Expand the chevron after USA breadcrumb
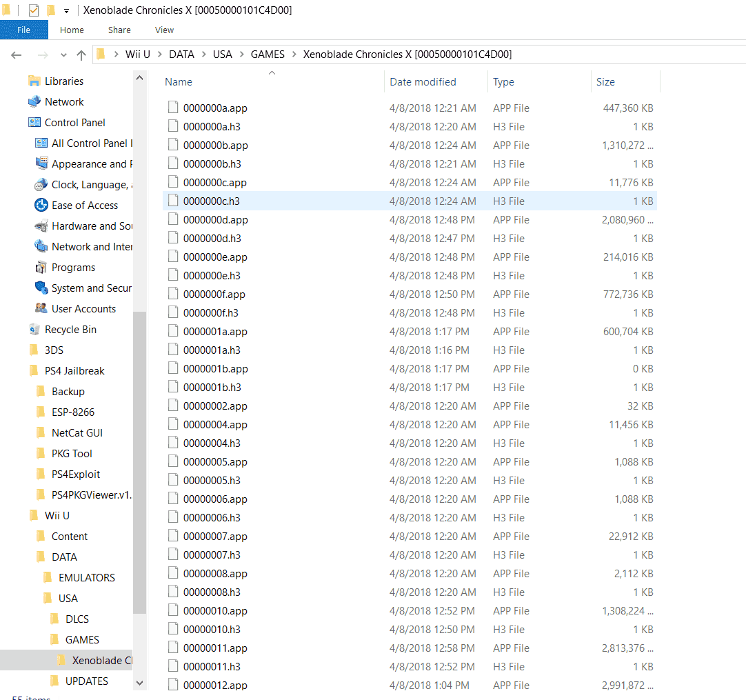Viewport: 746px width, 700px height. 242,54
